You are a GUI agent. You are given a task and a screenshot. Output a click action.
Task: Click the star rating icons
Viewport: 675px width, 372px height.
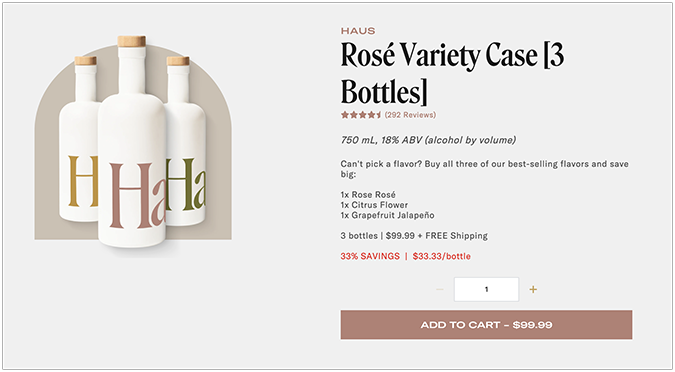click(x=361, y=115)
